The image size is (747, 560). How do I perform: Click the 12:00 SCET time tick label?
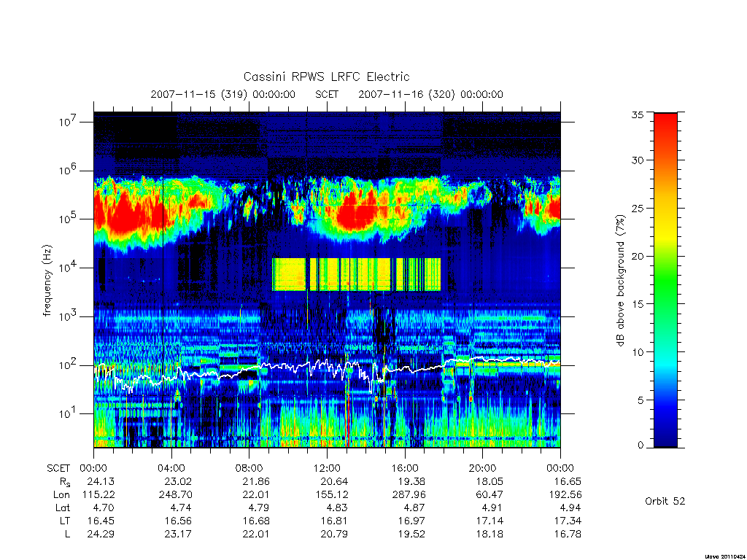pos(327,468)
